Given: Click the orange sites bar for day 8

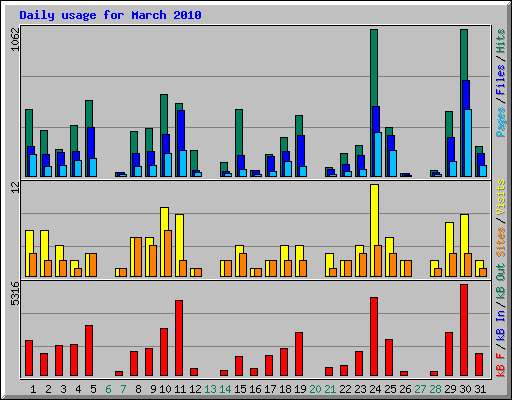Looking at the screenshot, I should (x=138, y=257).
